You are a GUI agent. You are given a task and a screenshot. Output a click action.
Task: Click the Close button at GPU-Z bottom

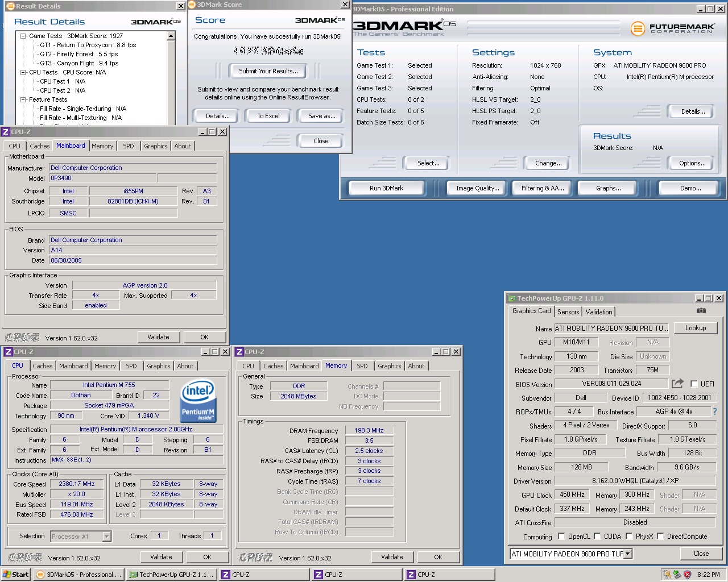[x=701, y=554]
